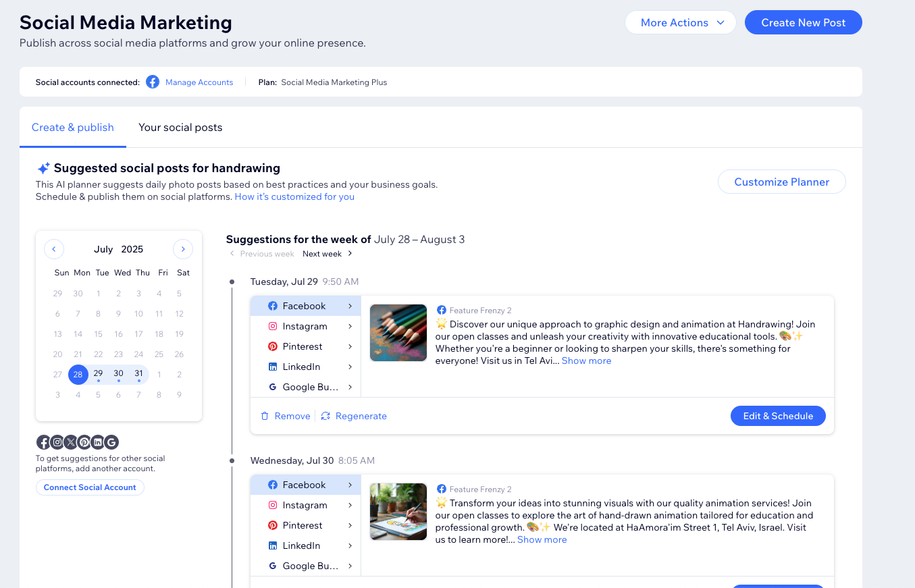Show more of the Tuesday post text
915x588 pixels.
click(x=586, y=361)
